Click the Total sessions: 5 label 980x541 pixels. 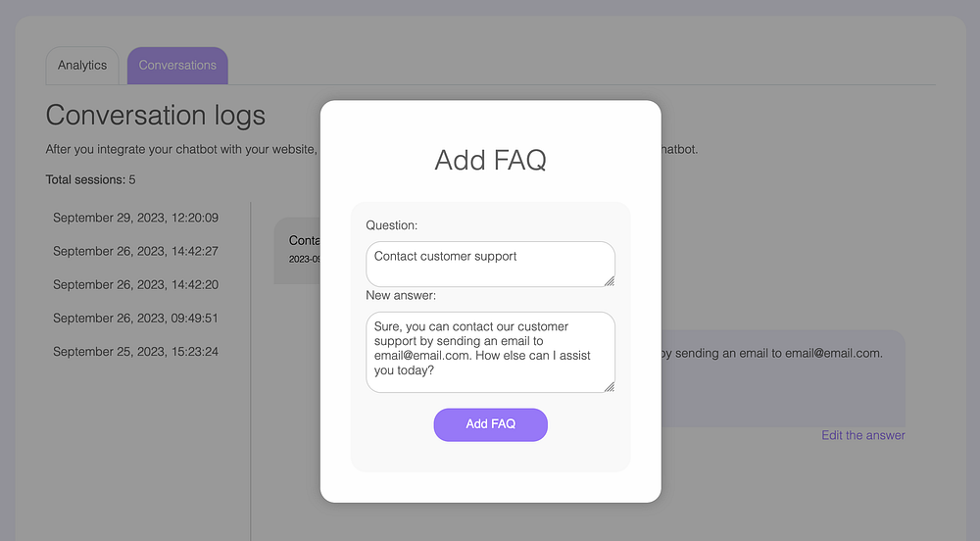pos(90,180)
